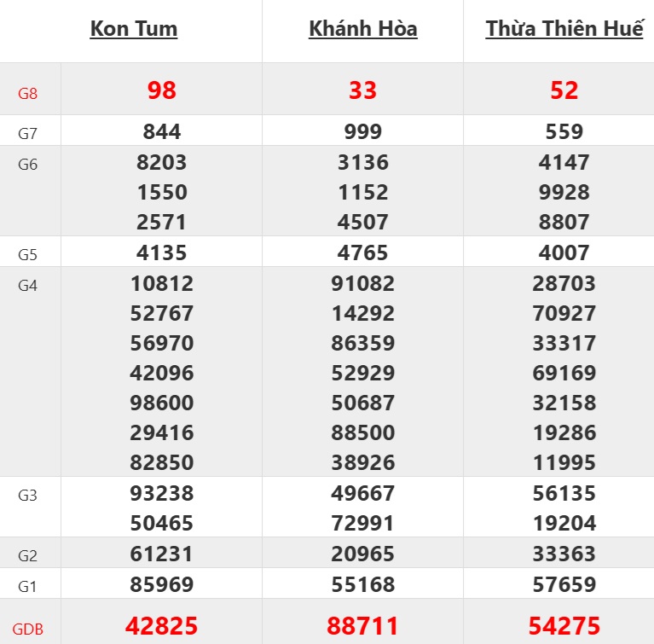Click Kon Tum G8 prize number 98
This screenshot has height=644, width=654.
coord(161,90)
